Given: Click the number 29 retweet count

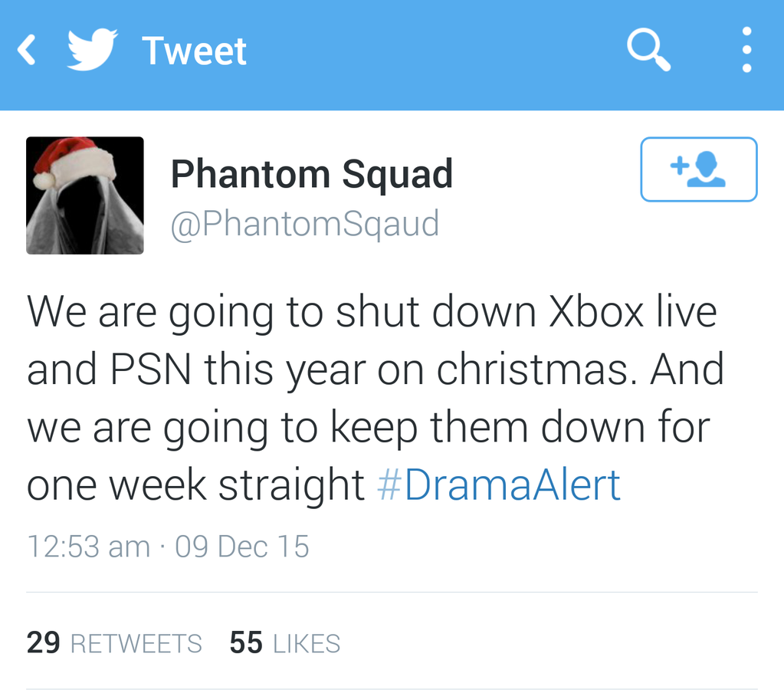Looking at the screenshot, I should pyautogui.click(x=44, y=642).
